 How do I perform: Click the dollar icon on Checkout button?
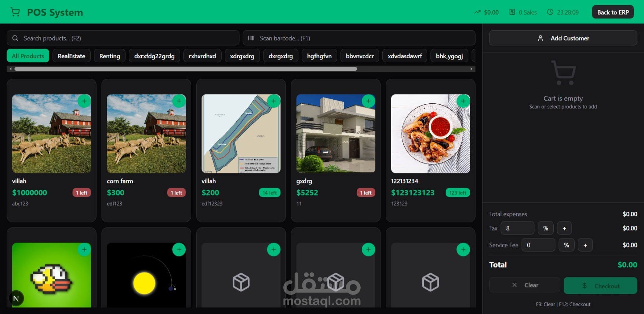tap(585, 286)
